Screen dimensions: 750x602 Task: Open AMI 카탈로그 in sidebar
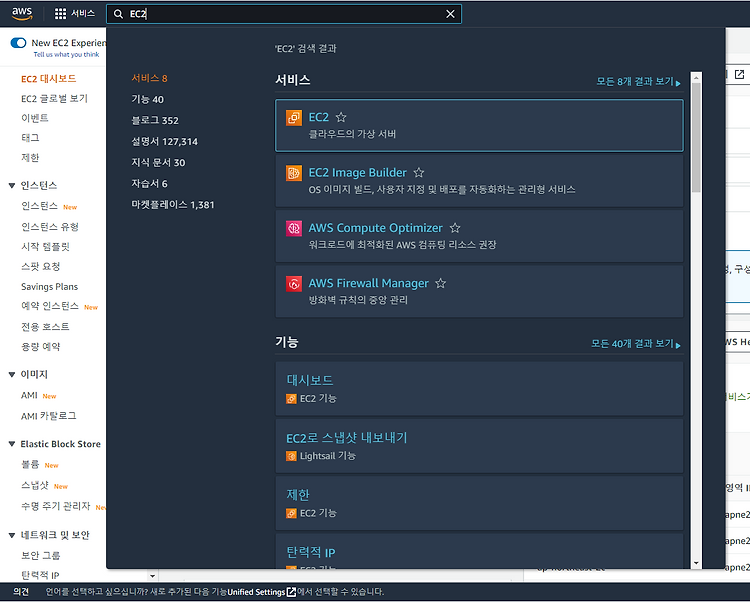[48, 416]
